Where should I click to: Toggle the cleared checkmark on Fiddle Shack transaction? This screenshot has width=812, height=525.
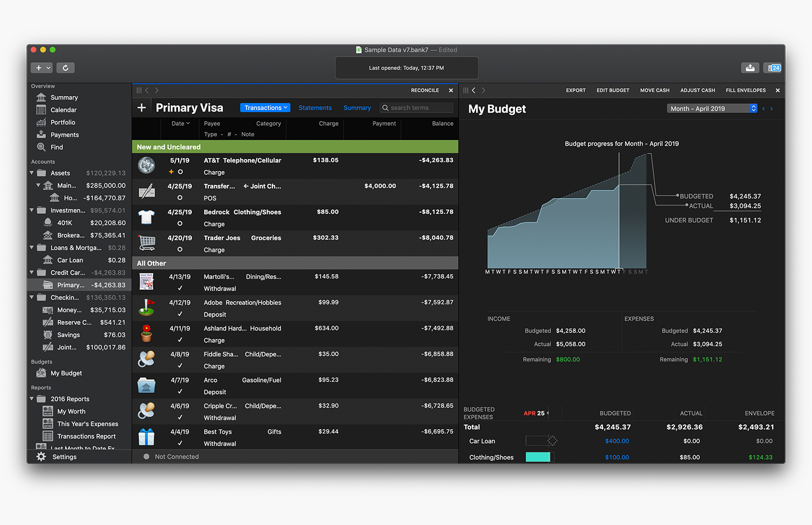(180, 366)
